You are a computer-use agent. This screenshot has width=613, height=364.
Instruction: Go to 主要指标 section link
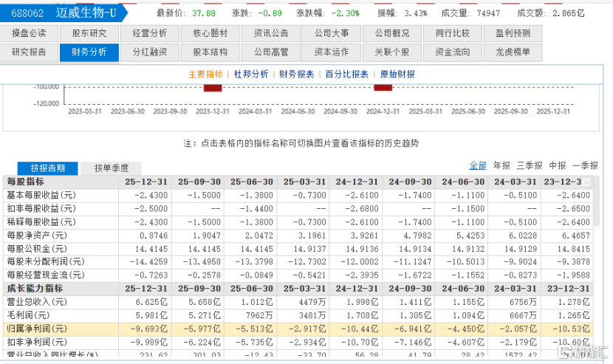(205, 75)
